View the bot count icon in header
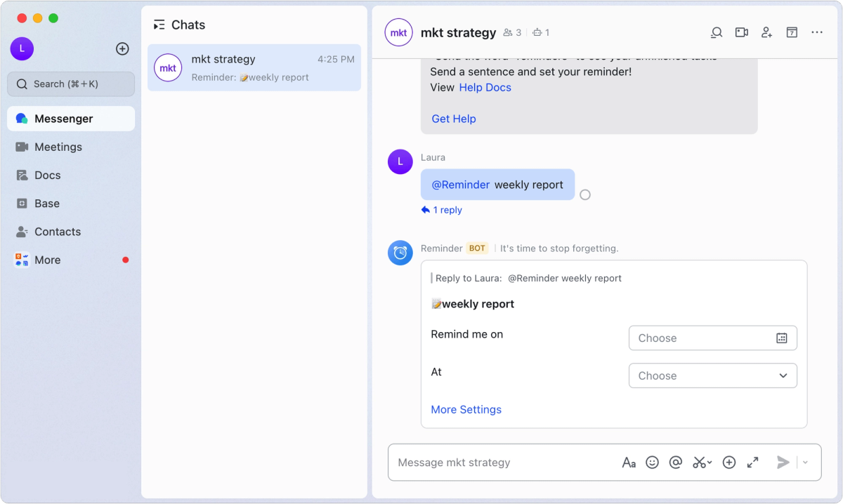 click(541, 32)
